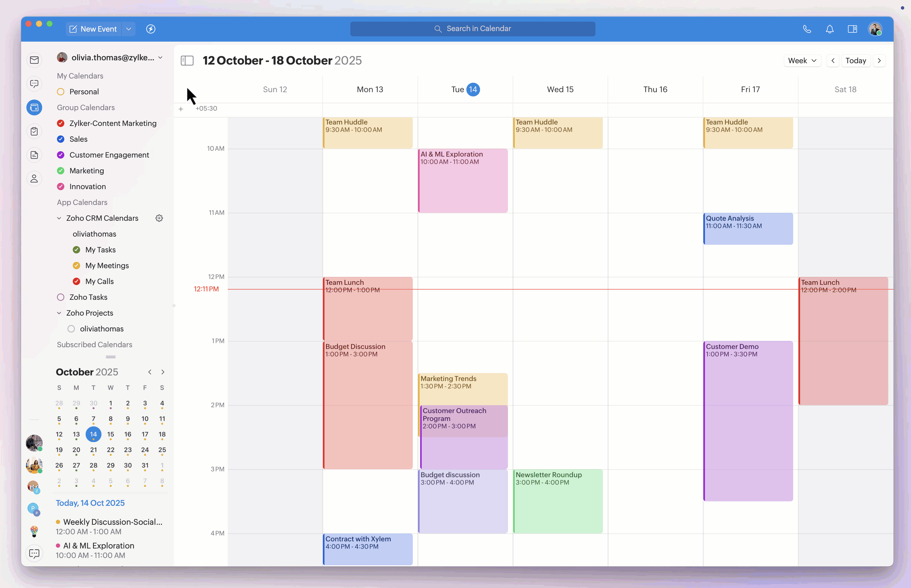Open the notifications bell icon
This screenshot has width=911, height=588.
[830, 29]
